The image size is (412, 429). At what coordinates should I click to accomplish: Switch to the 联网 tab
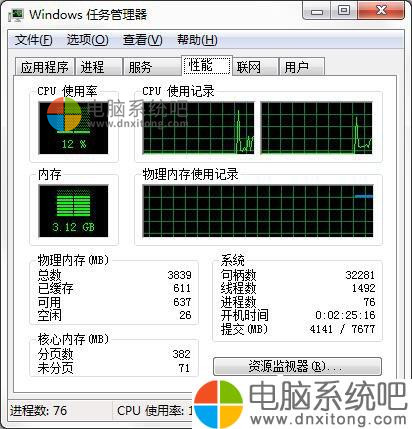click(x=255, y=67)
